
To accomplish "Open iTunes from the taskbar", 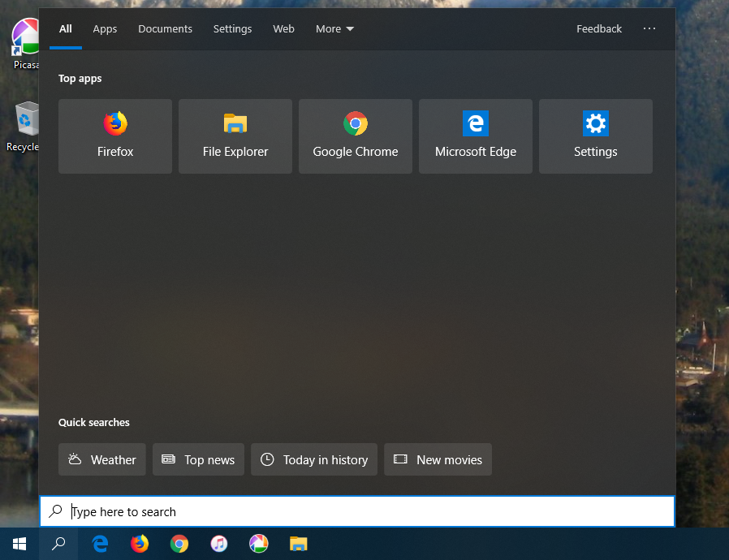I will (x=219, y=544).
